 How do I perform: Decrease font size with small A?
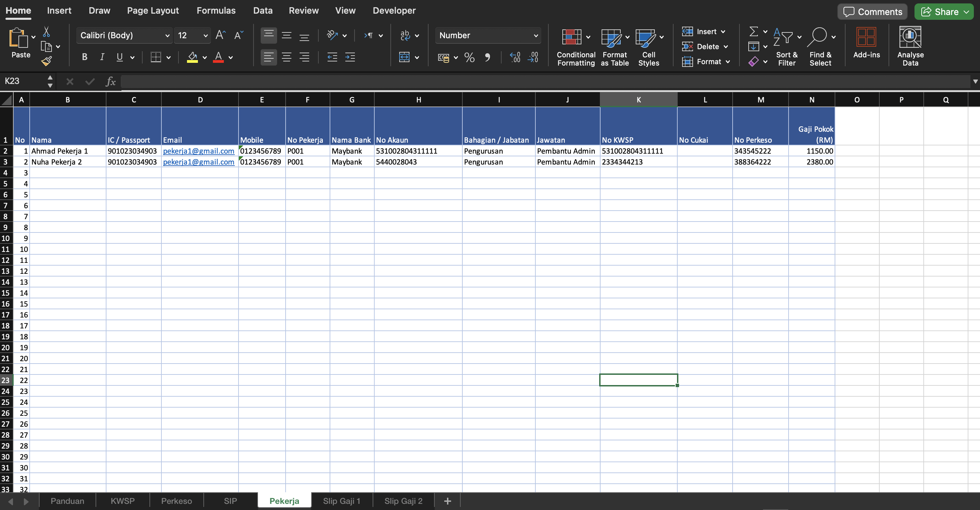click(239, 36)
